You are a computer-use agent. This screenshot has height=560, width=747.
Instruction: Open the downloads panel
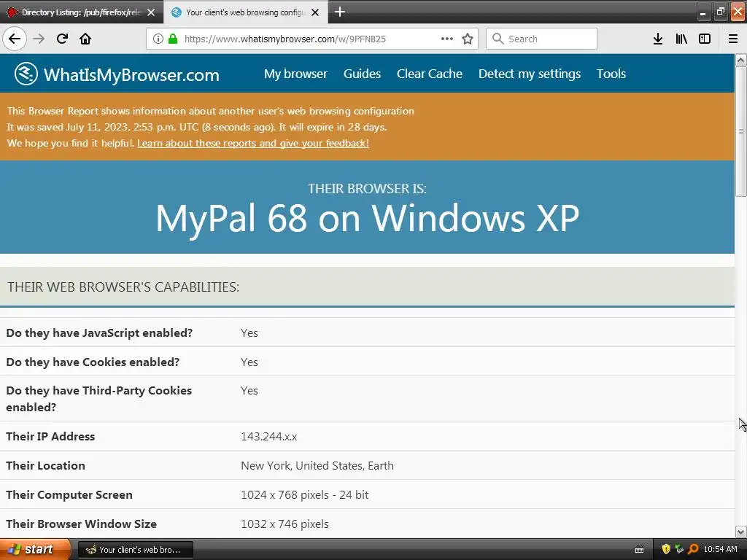click(658, 39)
